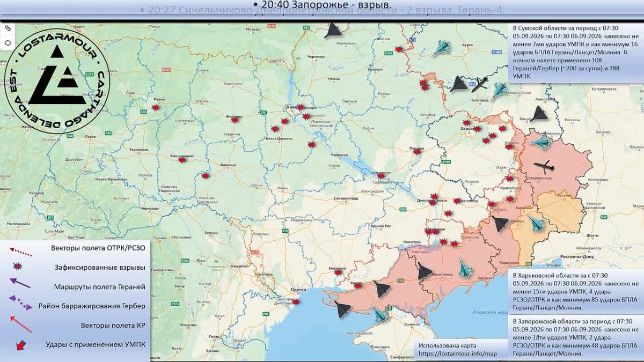The image size is (644, 362).
Task: Click the fighter jet icon over Crimea
Action: pyautogui.click(x=380, y=315)
